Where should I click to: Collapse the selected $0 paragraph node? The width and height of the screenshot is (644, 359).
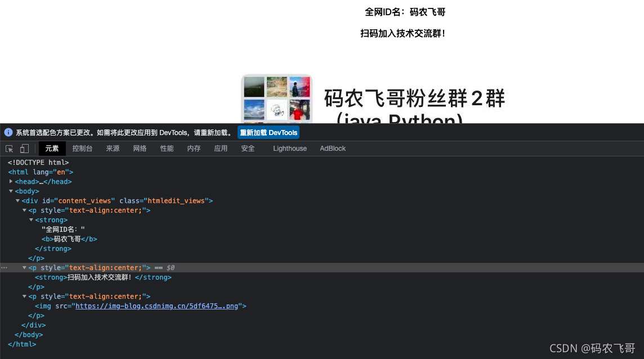pos(24,268)
